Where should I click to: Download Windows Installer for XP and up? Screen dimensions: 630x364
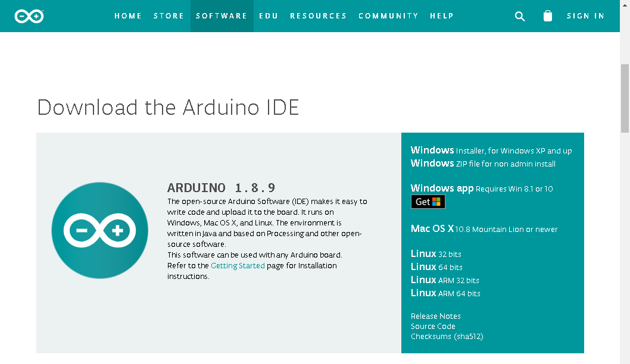tap(491, 150)
